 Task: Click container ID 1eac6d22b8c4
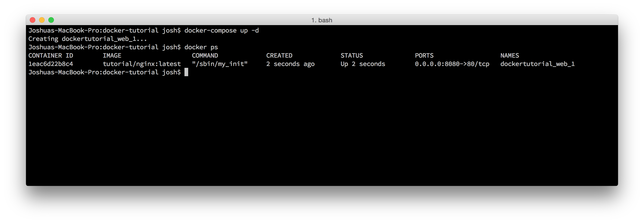pyautogui.click(x=51, y=64)
